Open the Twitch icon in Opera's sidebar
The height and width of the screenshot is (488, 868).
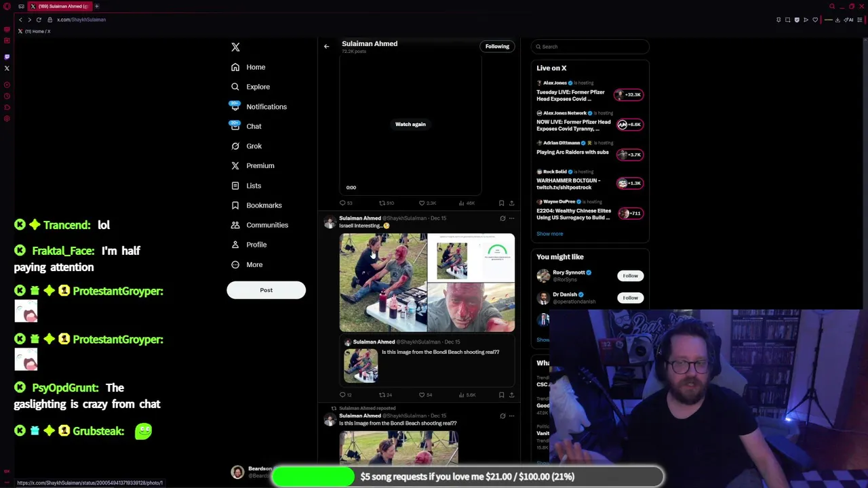point(7,57)
